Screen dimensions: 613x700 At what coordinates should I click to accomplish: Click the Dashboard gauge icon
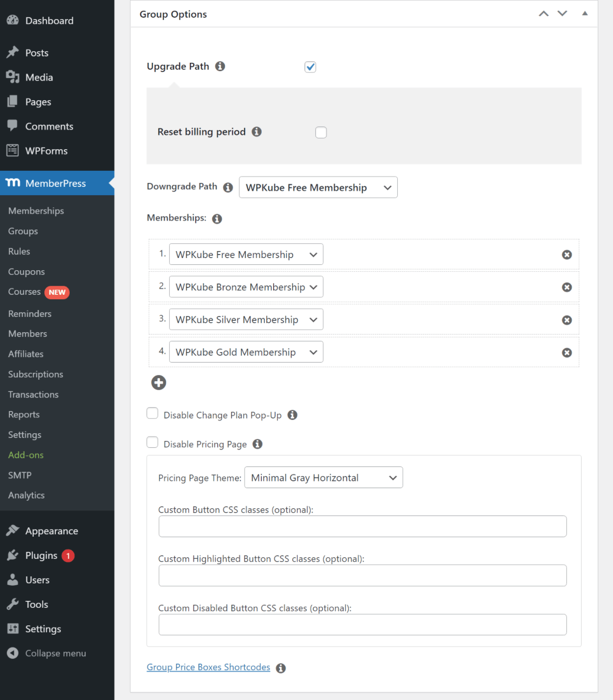click(13, 20)
